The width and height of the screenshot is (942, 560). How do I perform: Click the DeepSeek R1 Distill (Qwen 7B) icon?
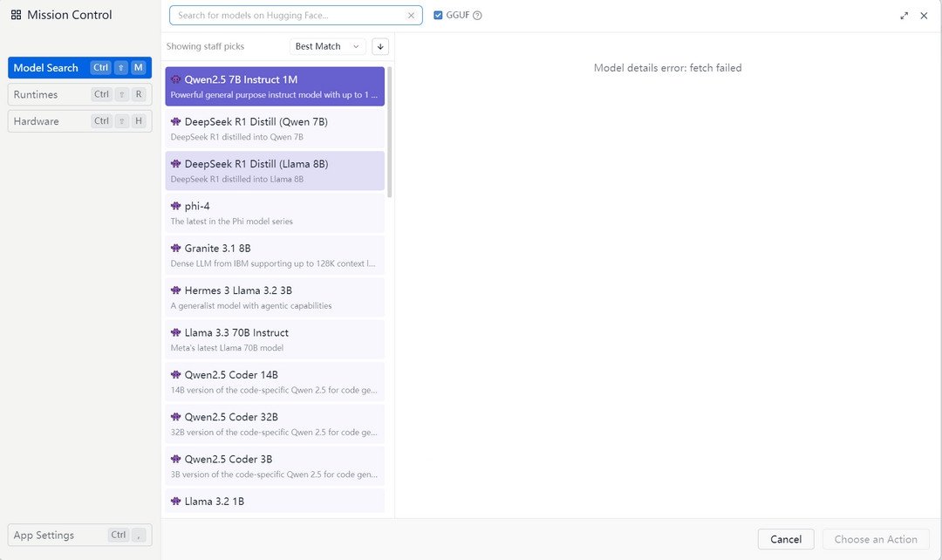point(175,121)
